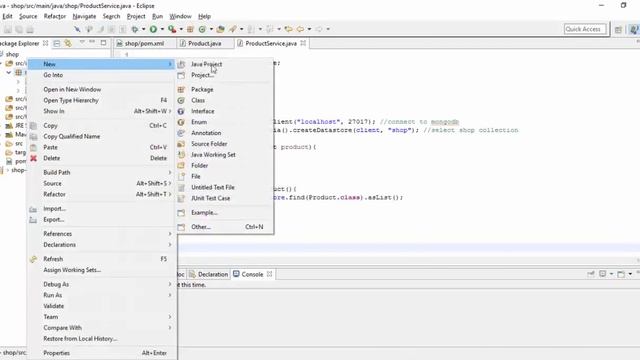Viewport: 640px width, 360px height.
Task: Select Untitled Text File in New submenu
Action: pos(224,187)
